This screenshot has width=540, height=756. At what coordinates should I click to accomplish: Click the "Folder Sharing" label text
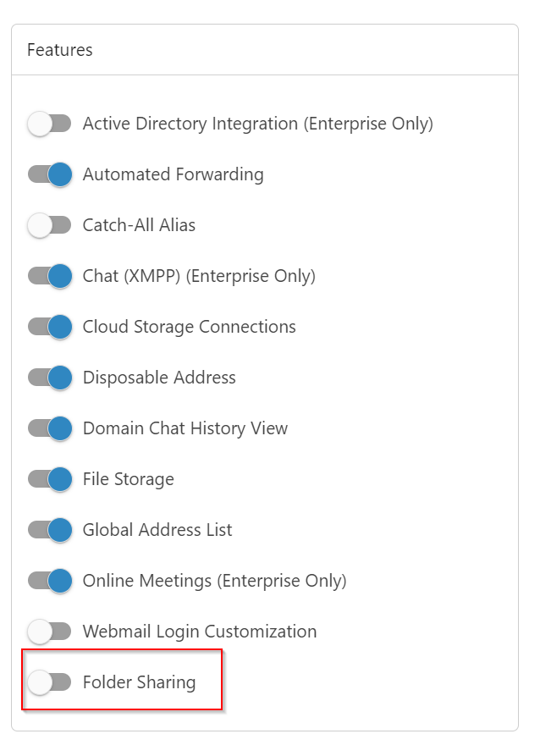point(139,682)
